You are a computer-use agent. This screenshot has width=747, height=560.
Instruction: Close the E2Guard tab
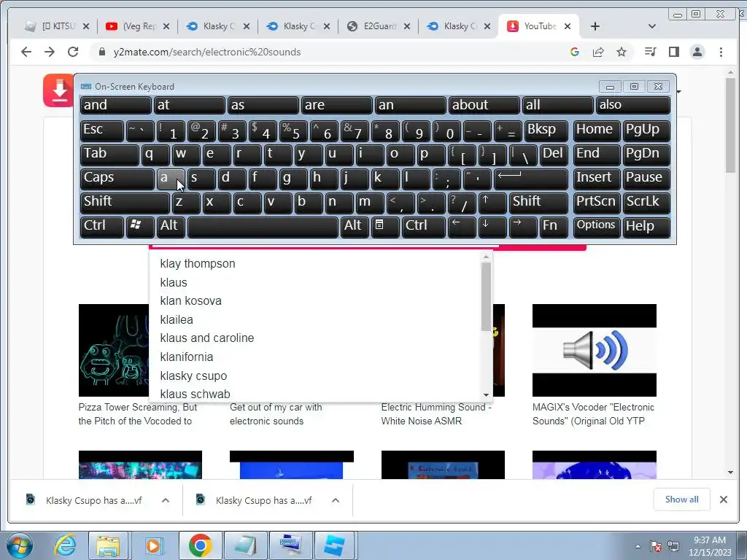tap(407, 27)
